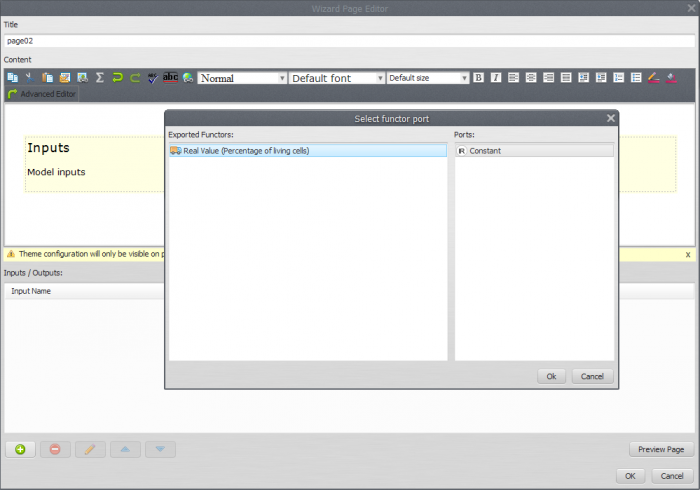This screenshot has height=490, width=700.
Task: Open the Default size dropdown
Action: coord(428,78)
